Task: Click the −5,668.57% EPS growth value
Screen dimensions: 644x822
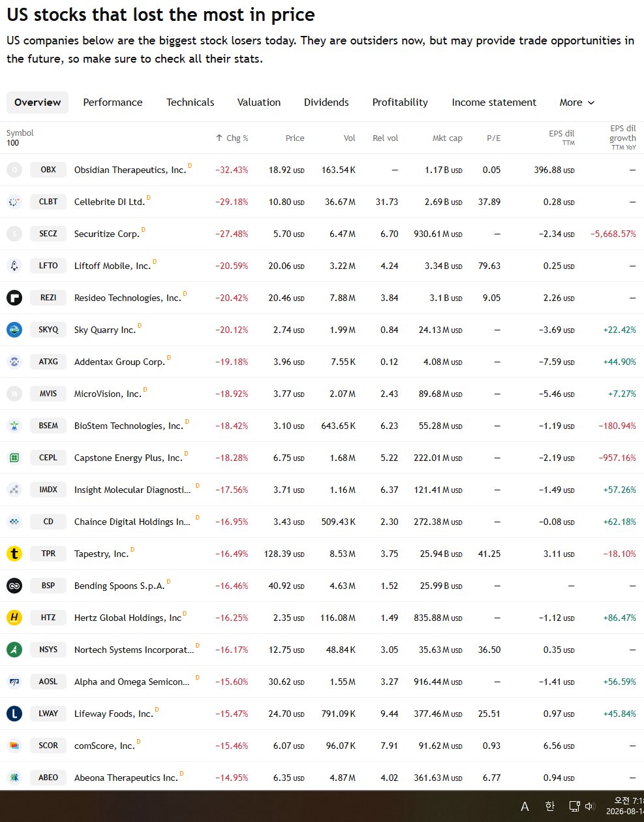Action: (x=613, y=234)
